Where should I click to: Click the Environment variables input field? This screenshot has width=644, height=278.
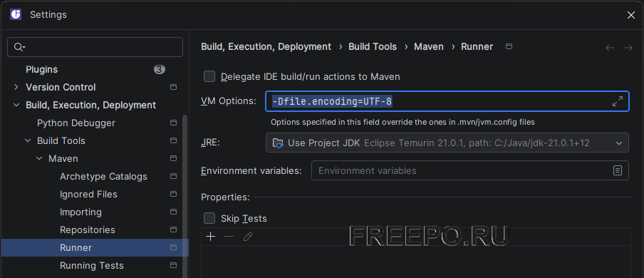(x=470, y=170)
